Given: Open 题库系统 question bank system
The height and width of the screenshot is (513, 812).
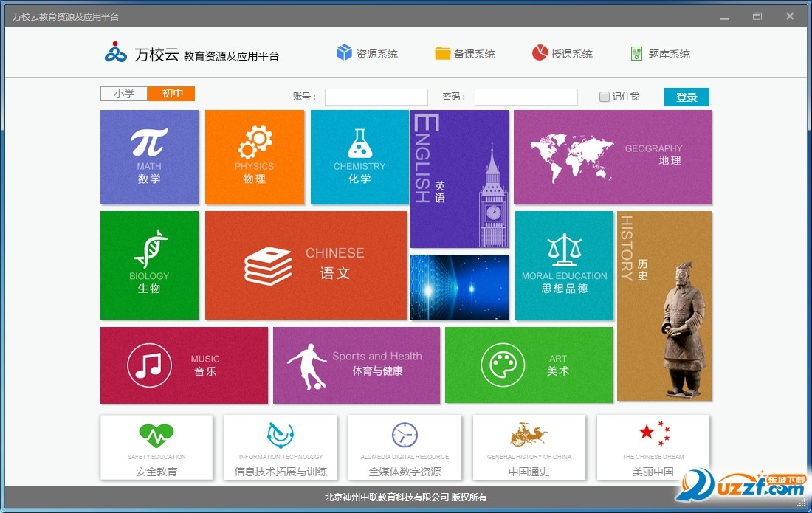Looking at the screenshot, I should [660, 53].
